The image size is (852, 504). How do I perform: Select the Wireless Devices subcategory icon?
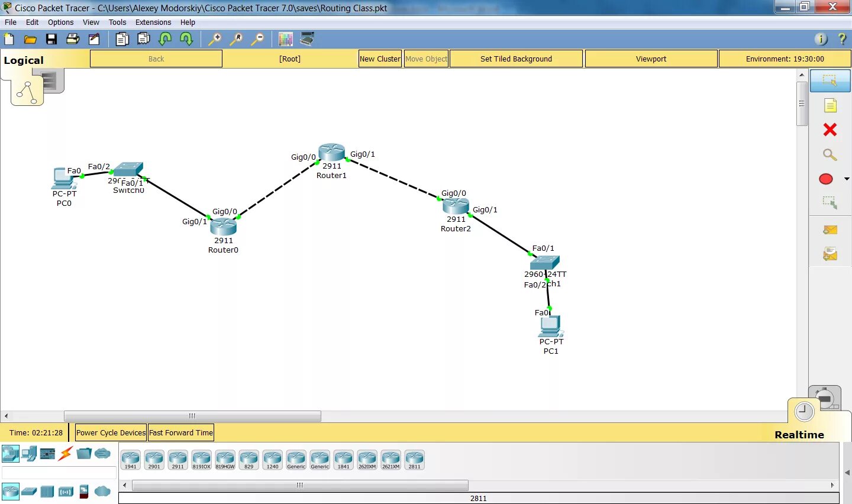66,492
